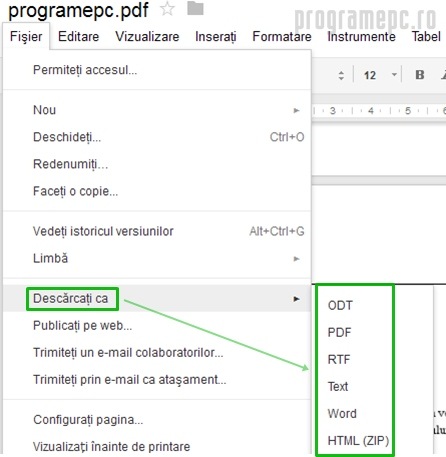
Task: Open Vedeți istoricul versiunilor
Action: point(157,231)
